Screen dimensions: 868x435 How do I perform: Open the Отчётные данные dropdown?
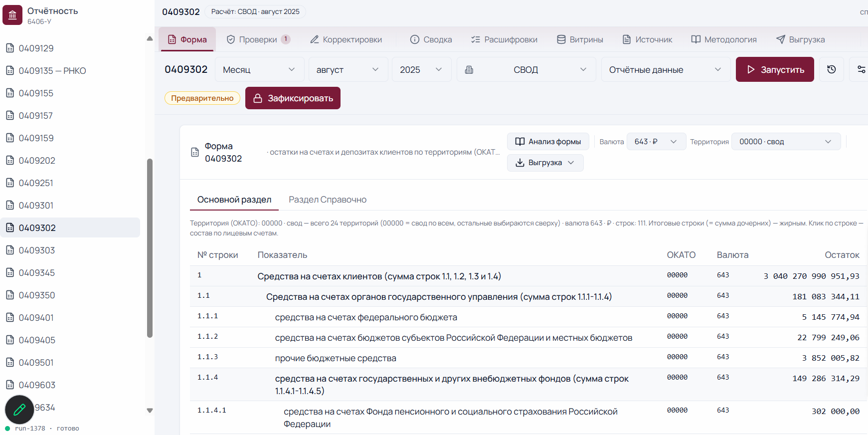point(666,69)
